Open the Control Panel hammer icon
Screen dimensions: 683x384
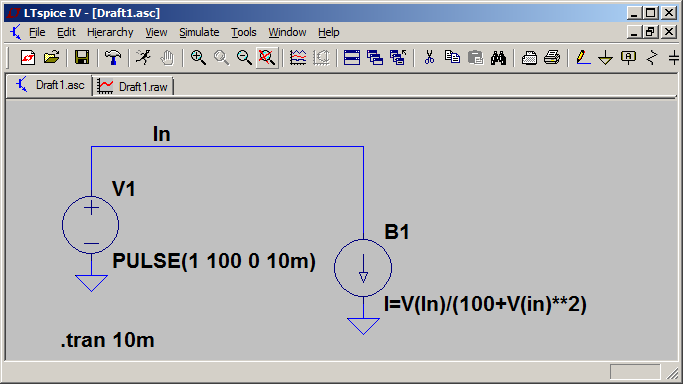click(113, 57)
